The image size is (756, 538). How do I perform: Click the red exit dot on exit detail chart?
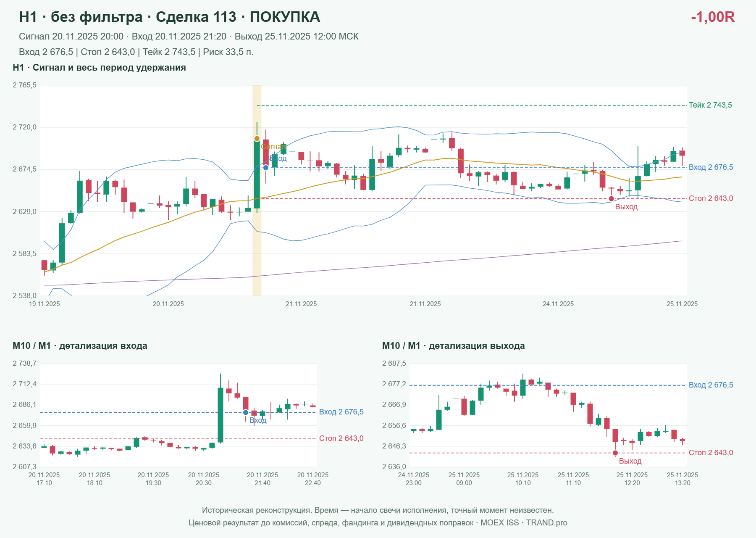click(615, 453)
